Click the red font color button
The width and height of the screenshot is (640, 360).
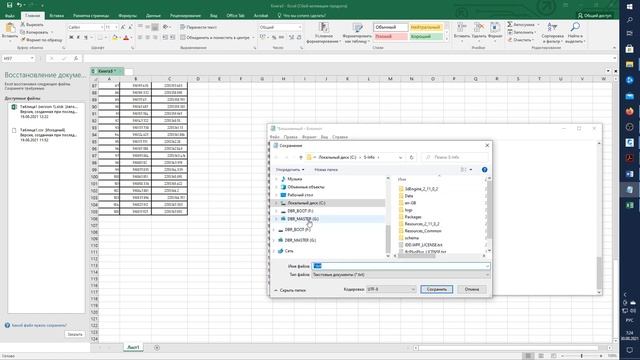(x=126, y=38)
